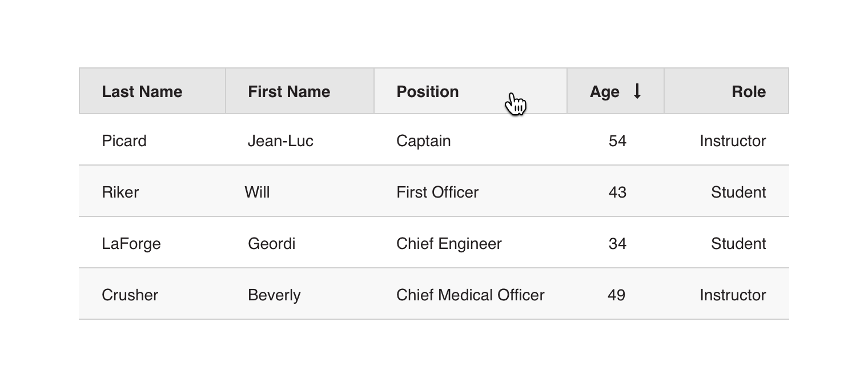
Task: Select the Riker last name cell
Action: click(x=120, y=192)
